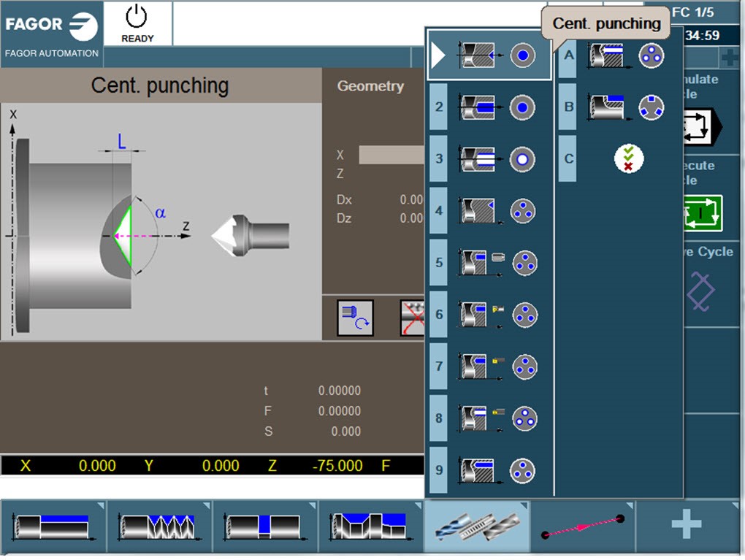Expand variant group A in the cycle menu

pyautogui.click(x=566, y=55)
